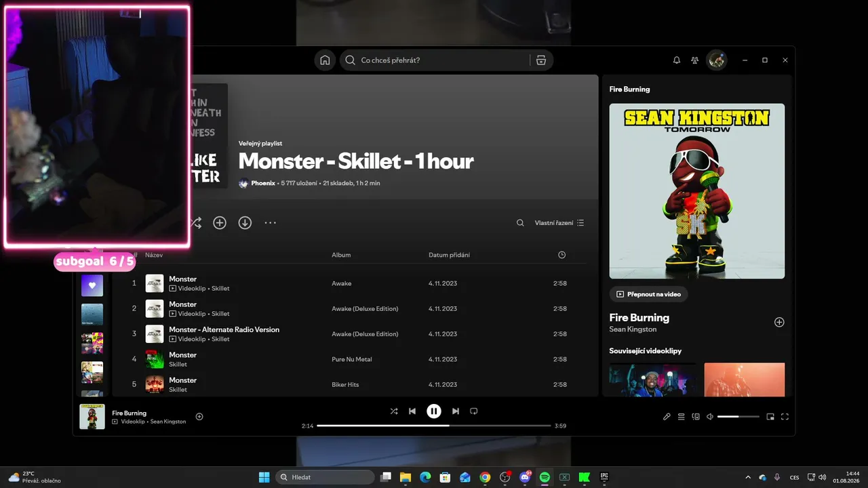Image resolution: width=868 pixels, height=488 pixels.
Task: Click the first related video thumbnail
Action: [x=652, y=380]
